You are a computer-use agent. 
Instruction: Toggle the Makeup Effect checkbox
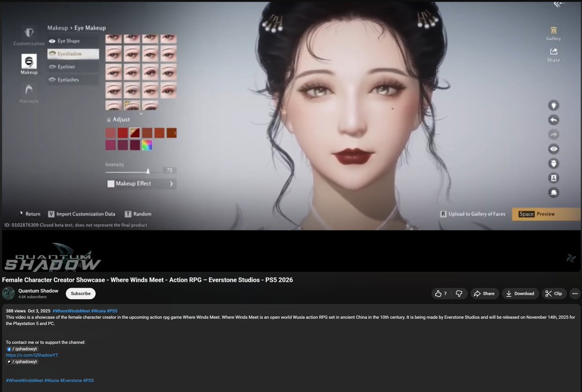click(x=111, y=184)
